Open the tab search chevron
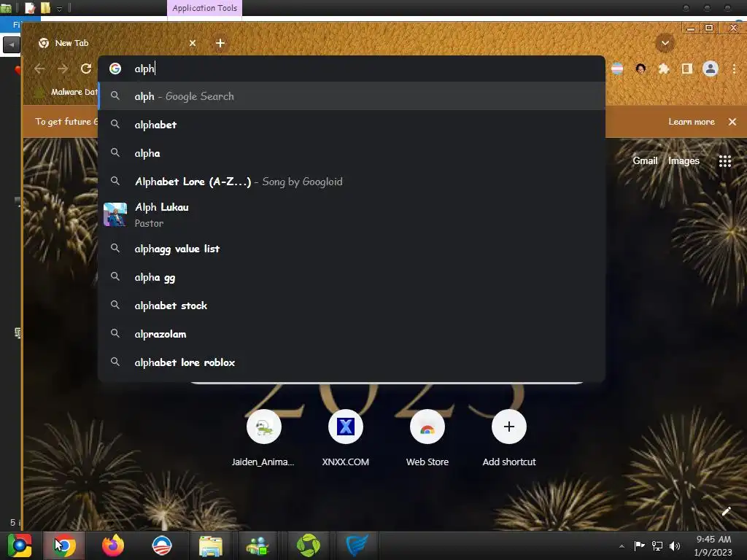The width and height of the screenshot is (747, 560). click(x=665, y=43)
